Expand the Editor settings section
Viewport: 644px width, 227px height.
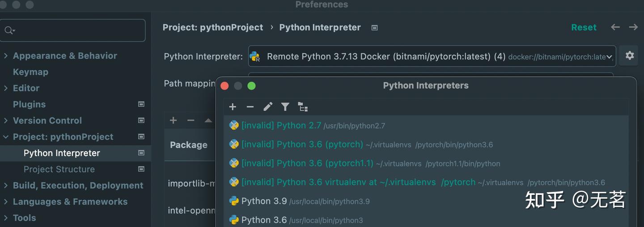(x=6, y=88)
